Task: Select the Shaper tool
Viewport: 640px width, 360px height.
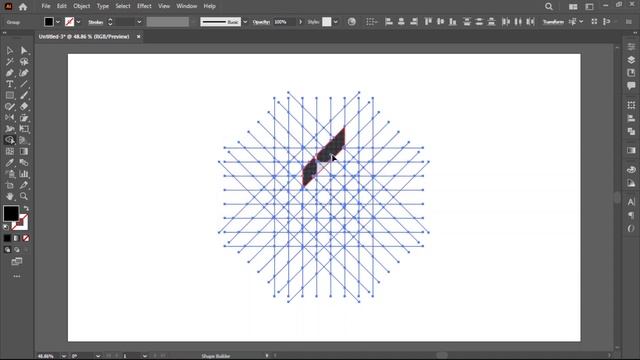Action: (x=9, y=107)
